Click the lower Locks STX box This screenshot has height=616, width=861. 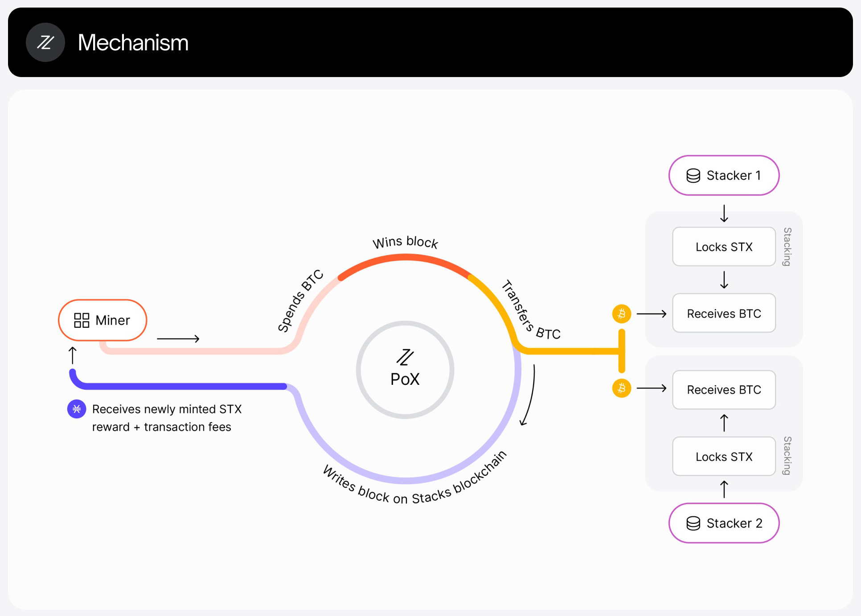(x=724, y=457)
